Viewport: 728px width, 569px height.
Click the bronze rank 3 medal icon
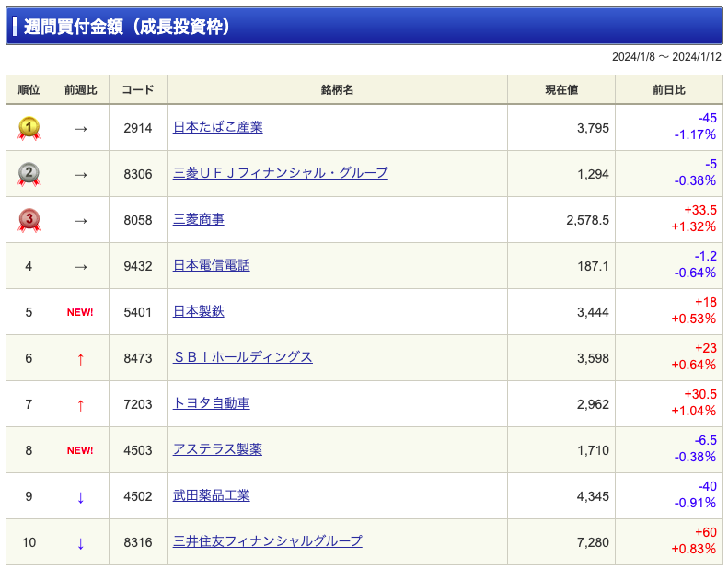(x=29, y=220)
